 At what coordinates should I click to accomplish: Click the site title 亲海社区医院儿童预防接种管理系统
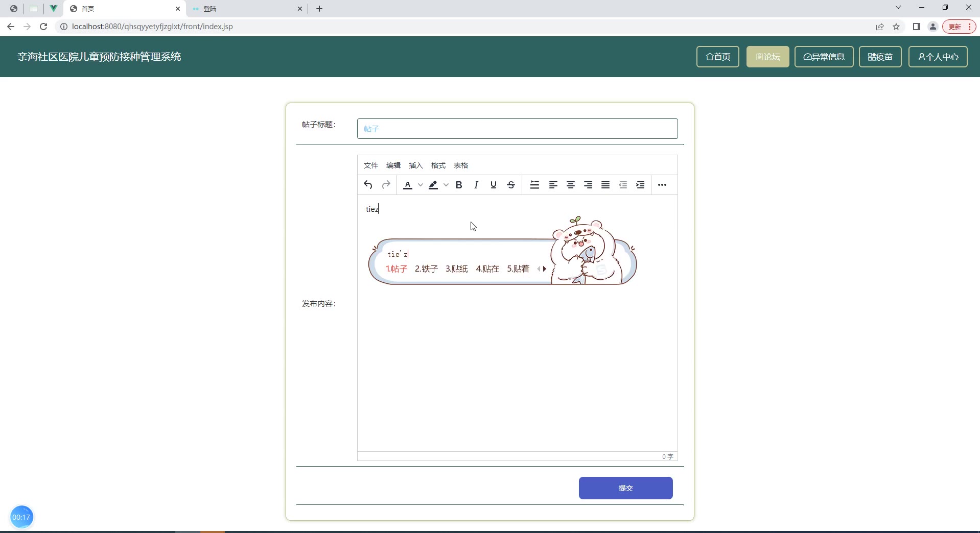pos(99,57)
